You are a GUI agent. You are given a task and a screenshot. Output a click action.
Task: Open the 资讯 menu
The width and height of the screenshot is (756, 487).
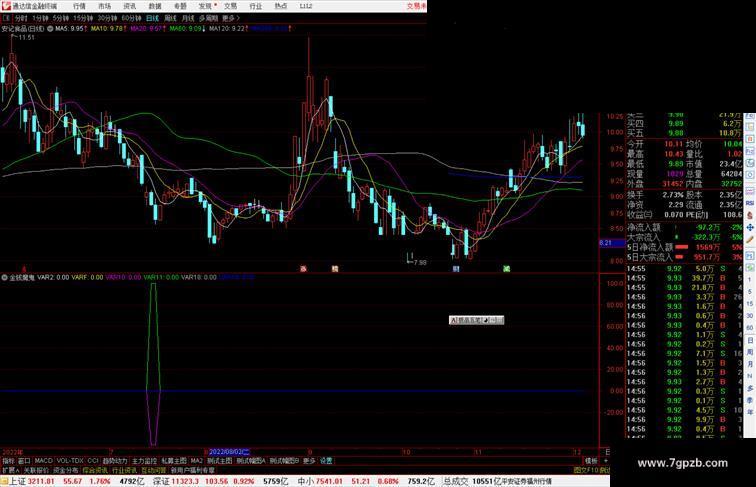tap(129, 6)
